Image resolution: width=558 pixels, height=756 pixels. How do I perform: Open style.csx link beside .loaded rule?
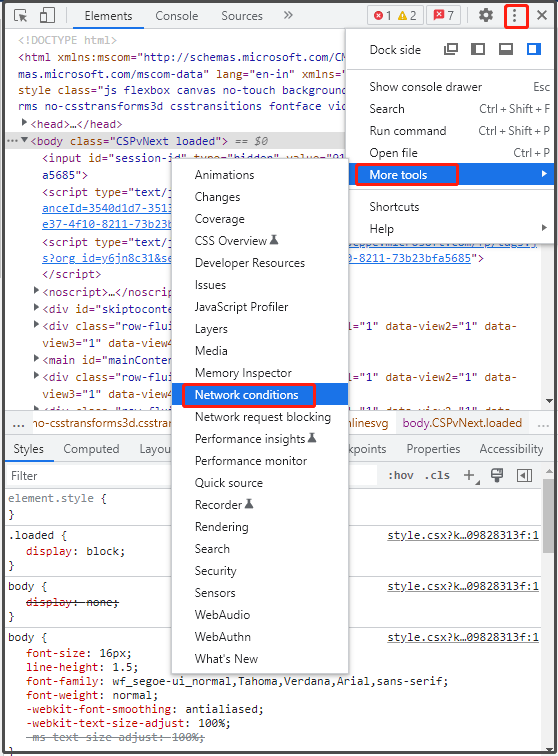[463, 536]
